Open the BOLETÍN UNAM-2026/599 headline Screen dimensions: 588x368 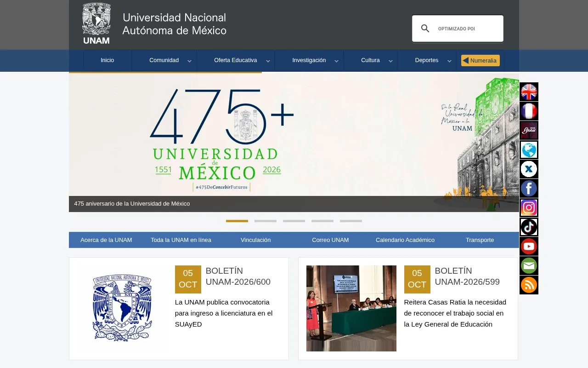tap(467, 276)
